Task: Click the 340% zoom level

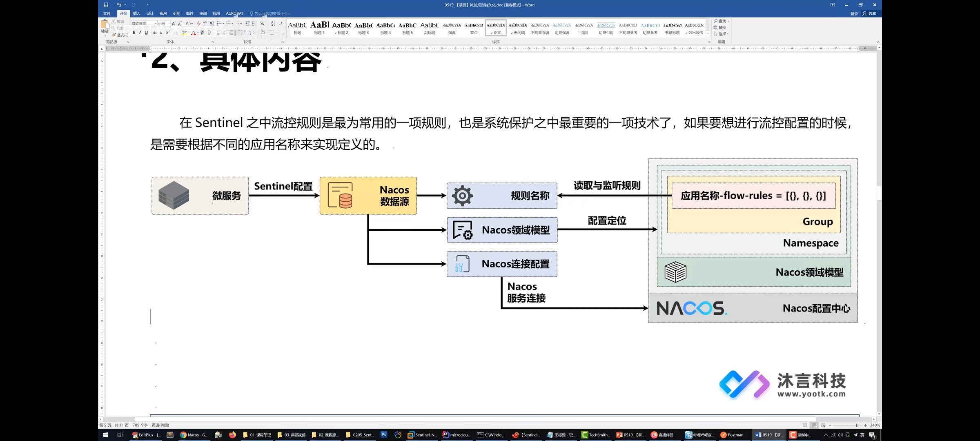Action: pyautogui.click(x=875, y=425)
